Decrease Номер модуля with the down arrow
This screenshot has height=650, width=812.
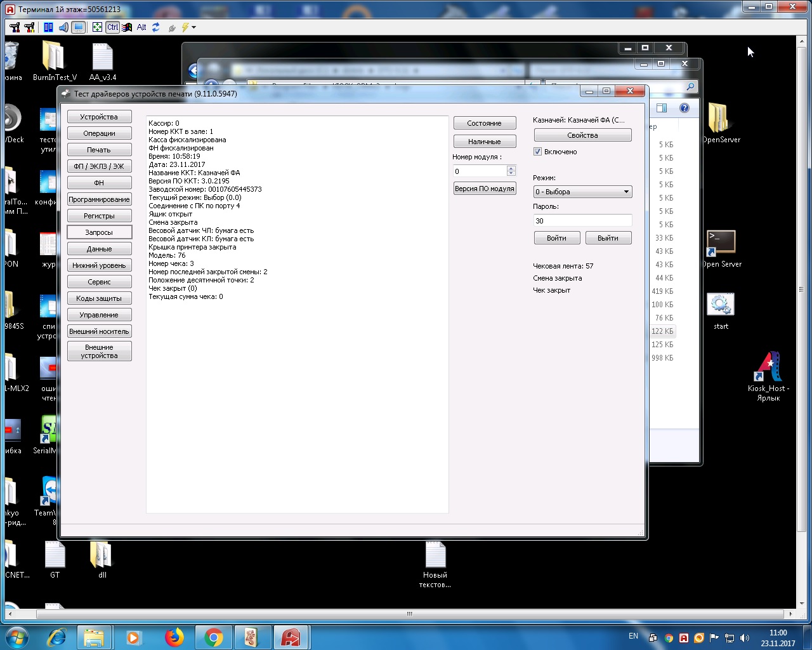511,175
